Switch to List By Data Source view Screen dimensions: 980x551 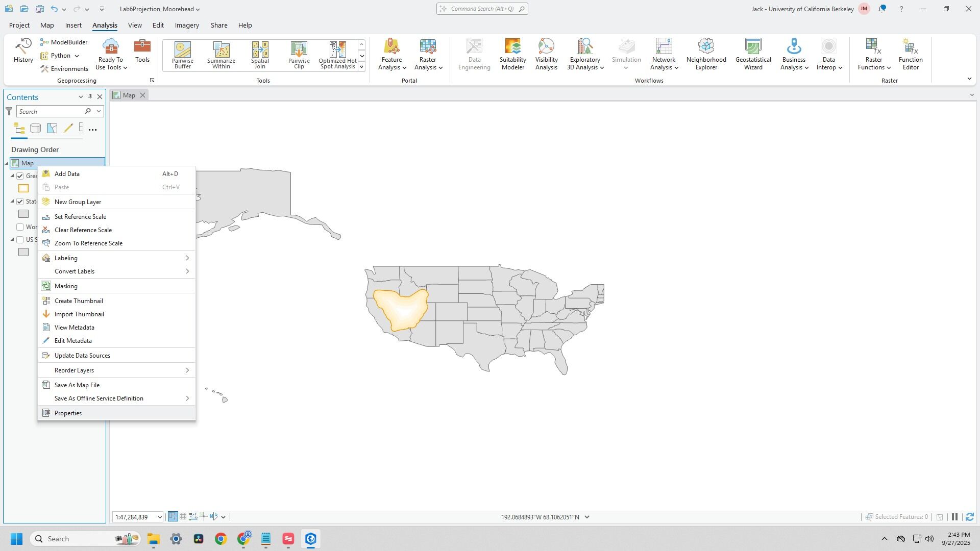(35, 129)
